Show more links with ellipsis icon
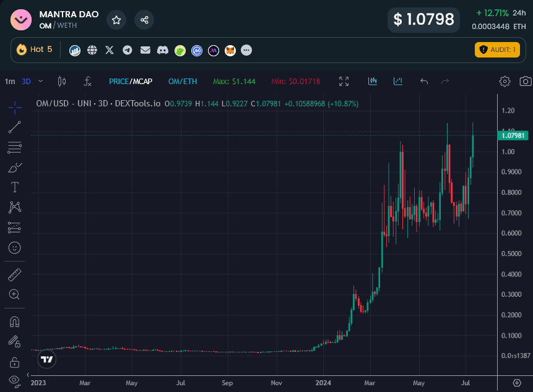The image size is (533, 392). [x=246, y=50]
